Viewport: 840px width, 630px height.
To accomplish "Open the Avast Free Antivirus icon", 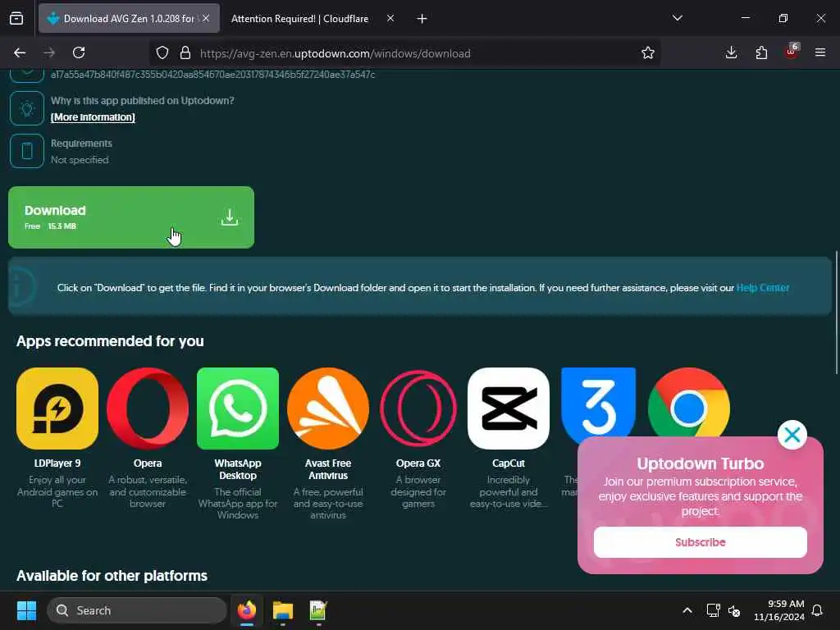I will pyautogui.click(x=328, y=409).
